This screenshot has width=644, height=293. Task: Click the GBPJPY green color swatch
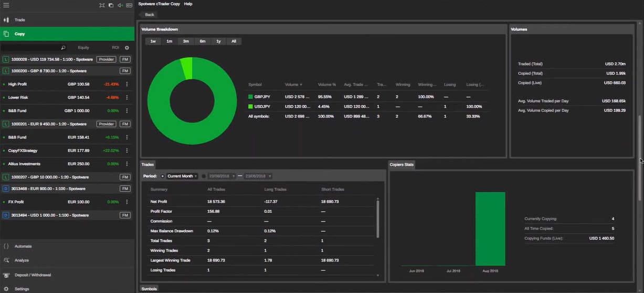click(250, 97)
